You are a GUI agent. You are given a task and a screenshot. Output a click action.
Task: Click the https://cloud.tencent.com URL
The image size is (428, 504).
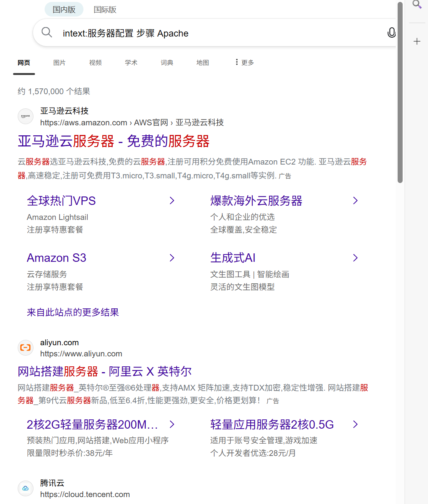pos(85,494)
